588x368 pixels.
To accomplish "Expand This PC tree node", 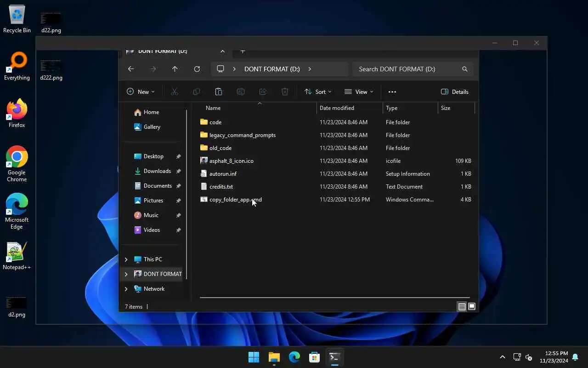I will tap(126, 259).
